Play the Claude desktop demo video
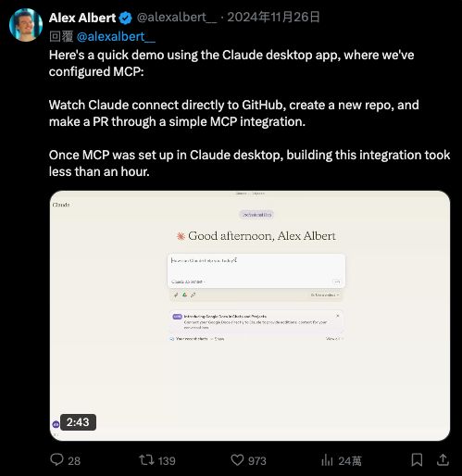This screenshot has height=476, width=462. coord(250,316)
